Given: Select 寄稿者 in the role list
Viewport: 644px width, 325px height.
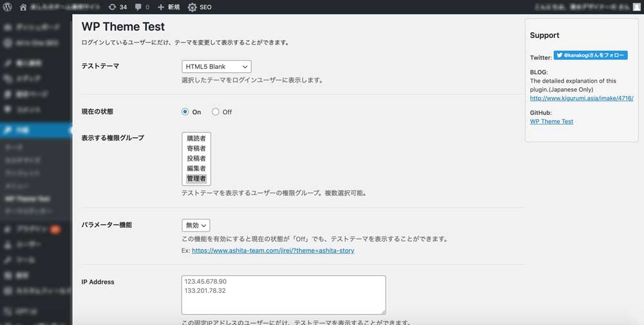Looking at the screenshot, I should [x=196, y=148].
